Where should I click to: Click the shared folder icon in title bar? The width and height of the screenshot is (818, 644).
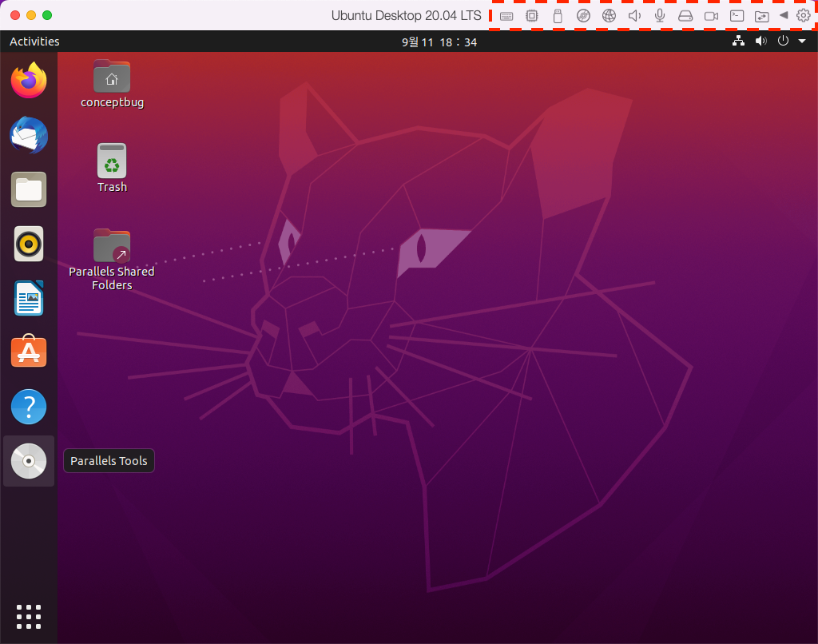(x=761, y=16)
